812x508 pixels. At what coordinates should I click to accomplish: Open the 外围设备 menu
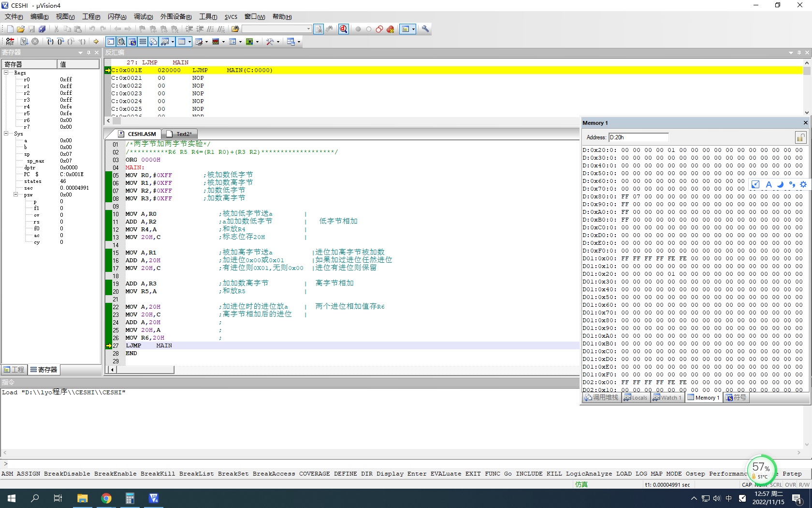176,17
